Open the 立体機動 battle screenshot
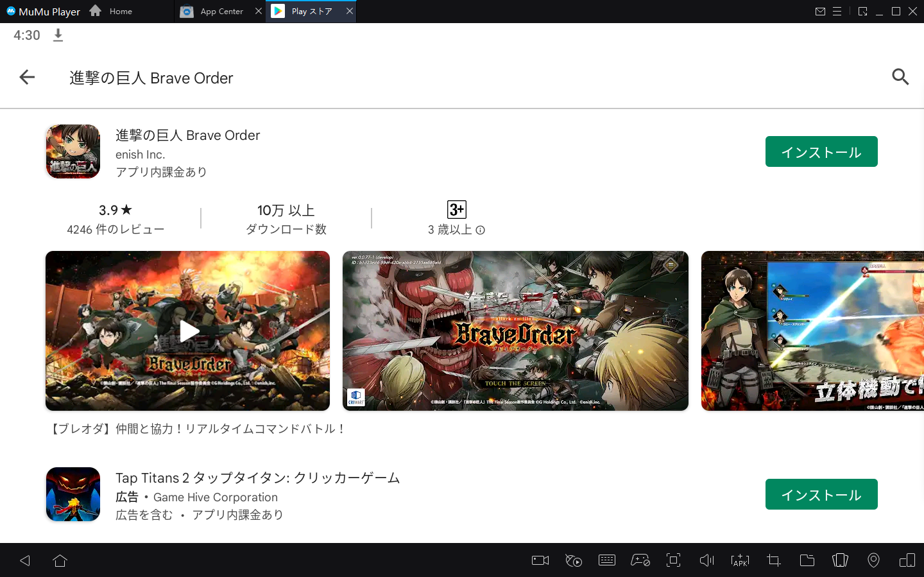 coord(812,331)
